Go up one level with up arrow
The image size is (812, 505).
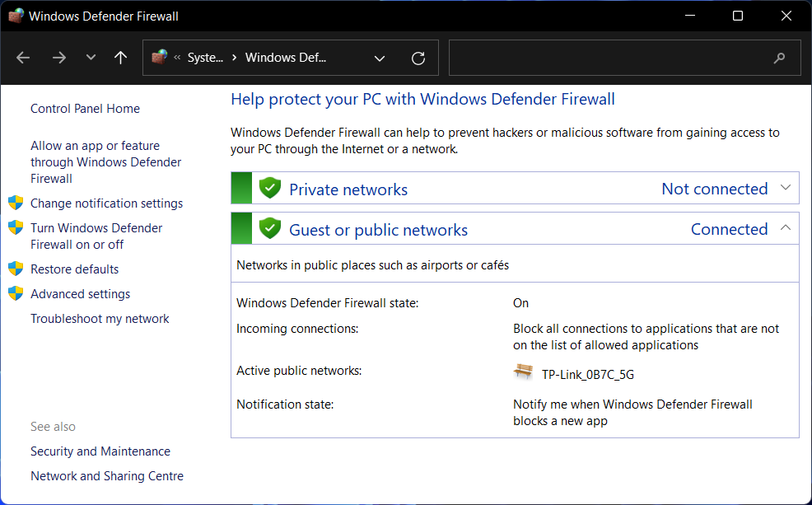[x=120, y=58]
